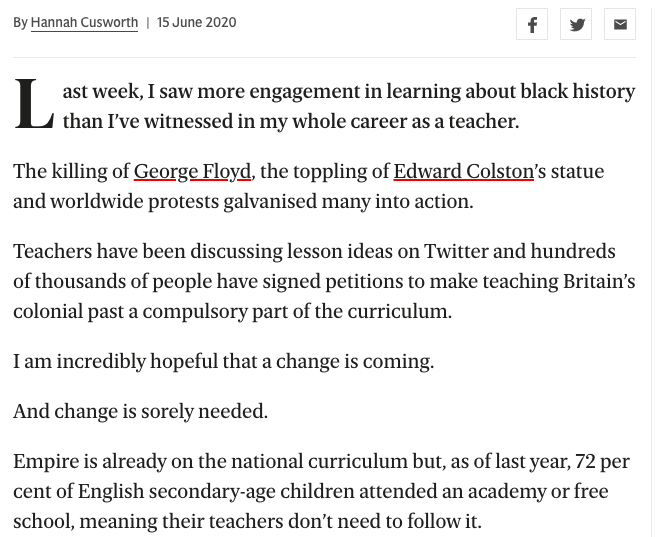Click the sentence 'And change is sorely needed'
The height and width of the screenshot is (537, 655).
pos(140,411)
